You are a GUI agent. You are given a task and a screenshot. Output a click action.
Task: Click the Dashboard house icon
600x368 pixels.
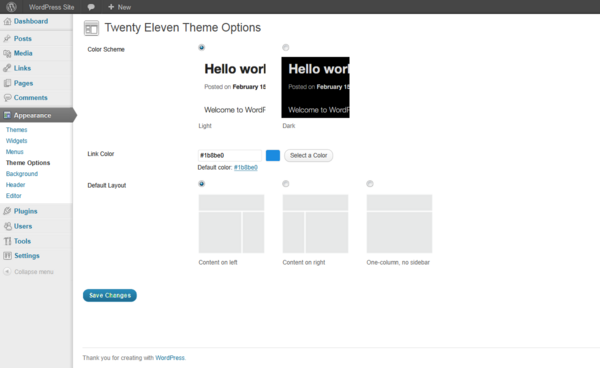7,21
